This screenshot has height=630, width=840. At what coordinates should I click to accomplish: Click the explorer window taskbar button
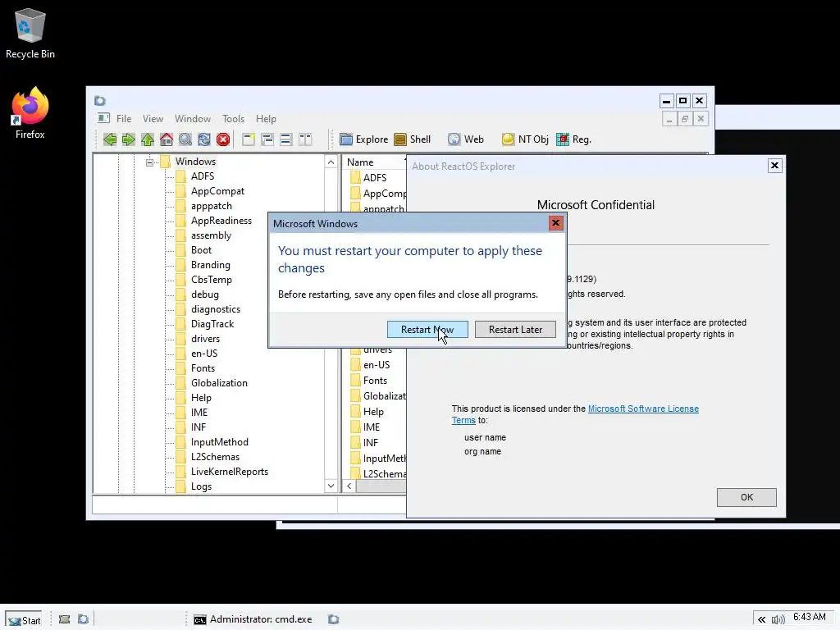(334, 619)
